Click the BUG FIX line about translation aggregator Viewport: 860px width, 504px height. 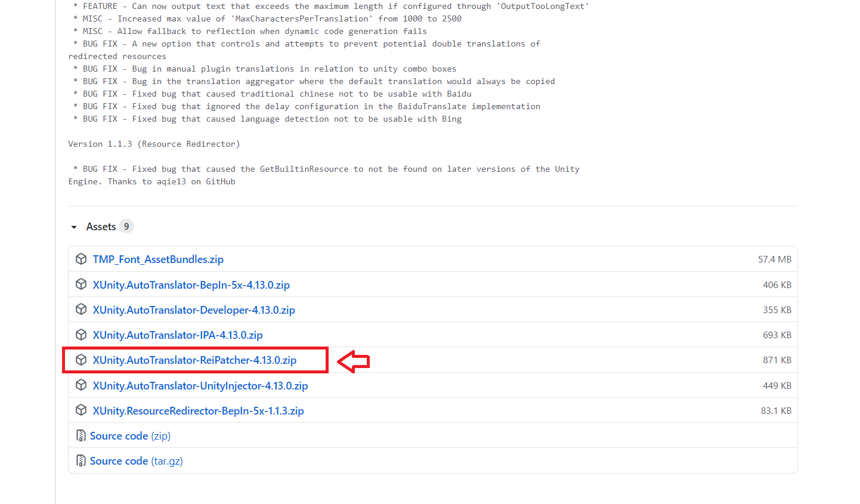click(314, 81)
